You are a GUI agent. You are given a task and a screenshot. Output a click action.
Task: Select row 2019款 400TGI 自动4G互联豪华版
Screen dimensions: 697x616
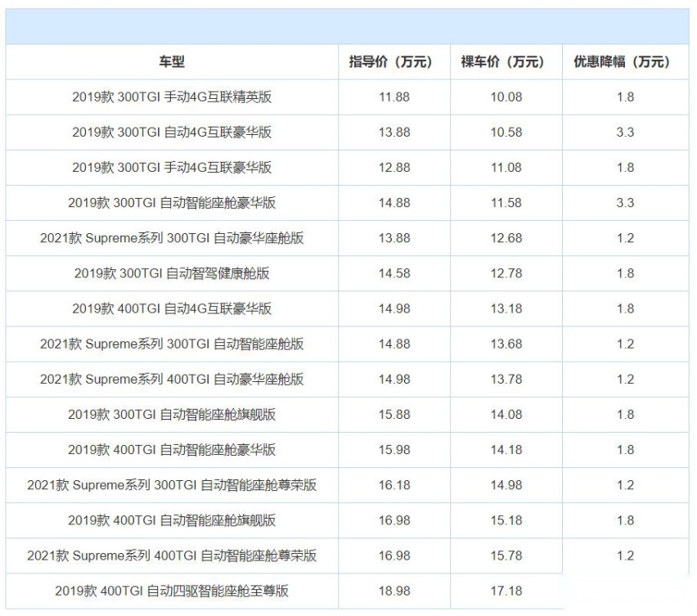point(347,308)
